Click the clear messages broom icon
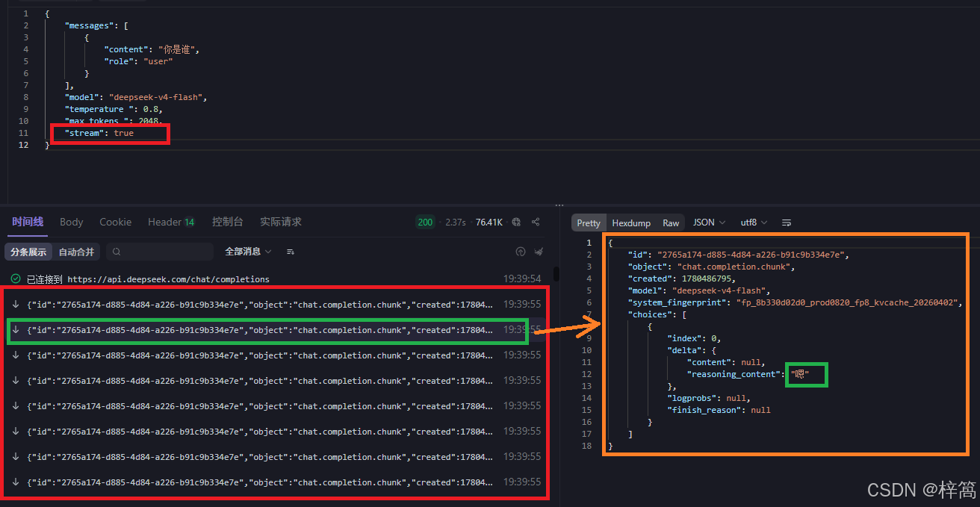Image resolution: width=980 pixels, height=507 pixels. click(x=539, y=252)
